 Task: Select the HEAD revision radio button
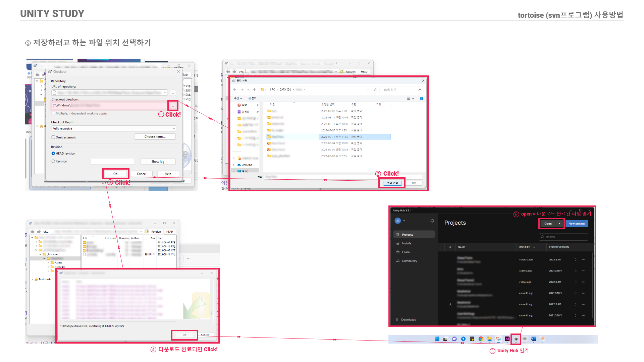(53, 154)
